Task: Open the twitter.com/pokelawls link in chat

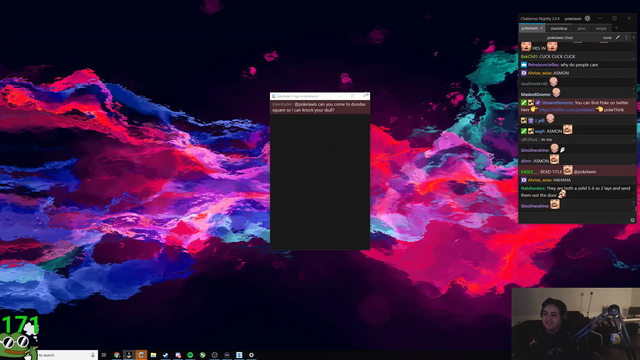Action: [567, 110]
